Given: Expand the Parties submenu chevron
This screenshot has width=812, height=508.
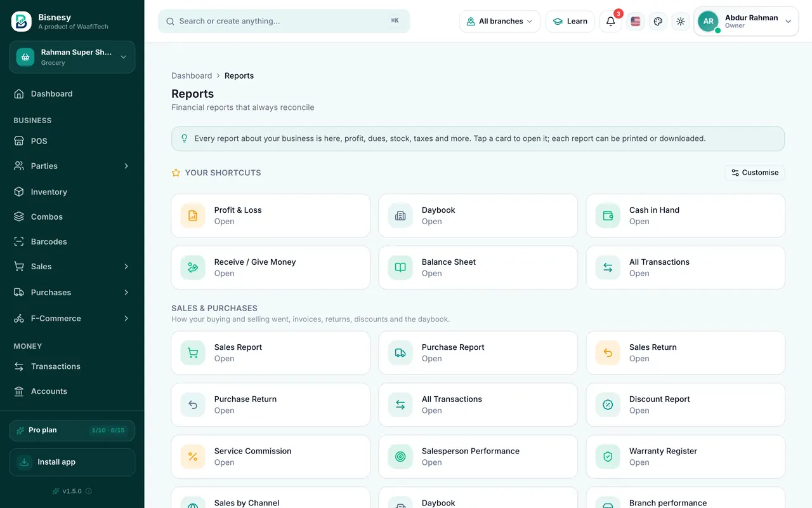Looking at the screenshot, I should click(x=126, y=166).
